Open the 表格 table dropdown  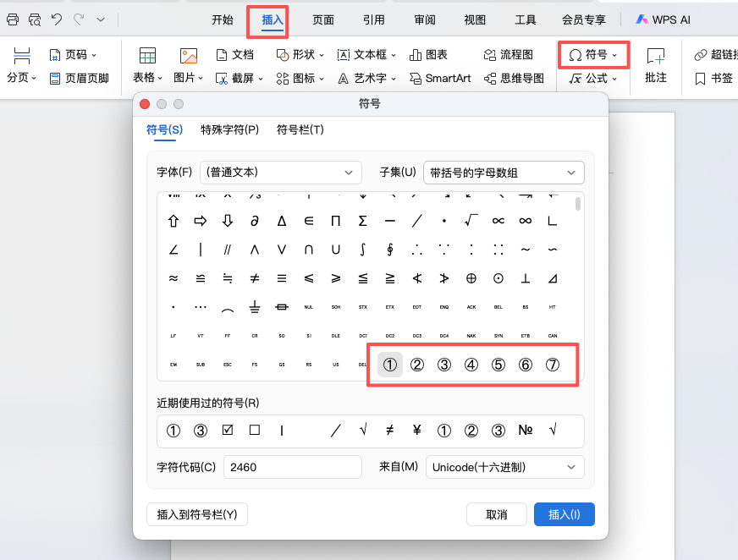(x=147, y=65)
